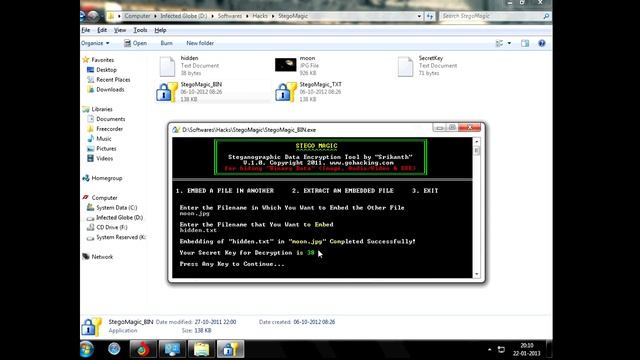Open the File menu in Explorer
Image resolution: width=640 pixels, height=360 pixels.
coord(86,30)
